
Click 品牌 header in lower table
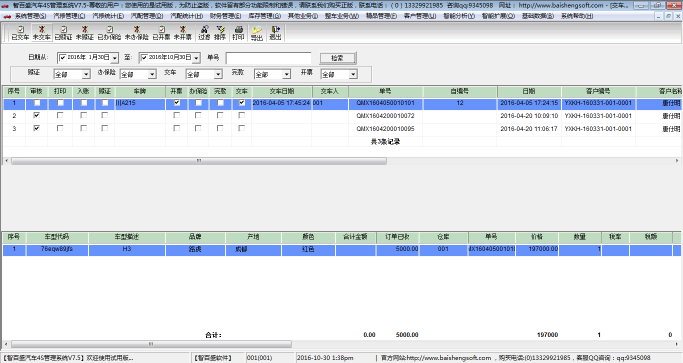point(195,237)
